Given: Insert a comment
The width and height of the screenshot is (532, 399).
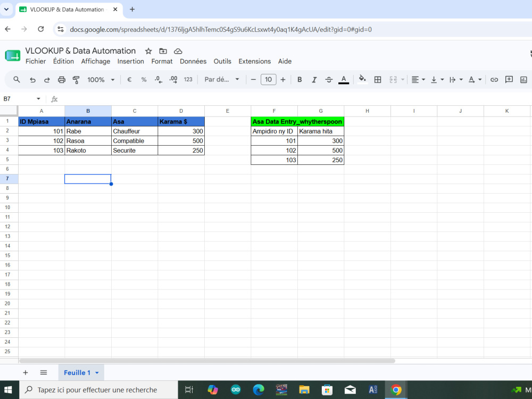Looking at the screenshot, I should click(509, 80).
